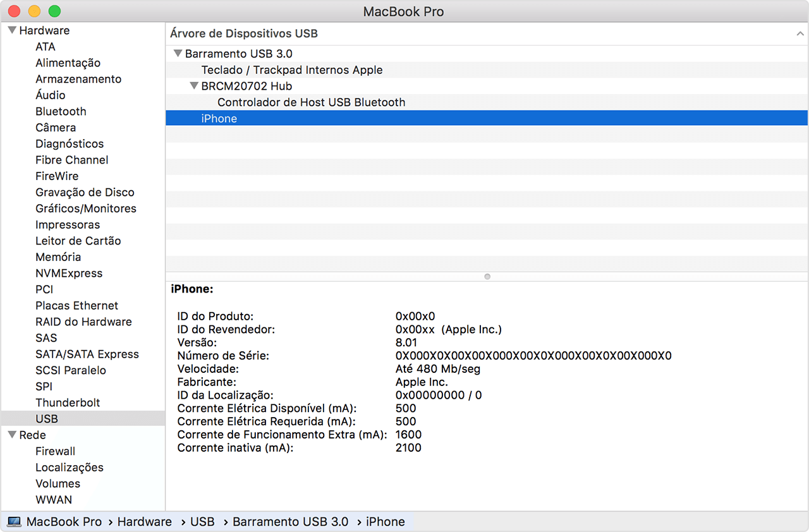809x532 pixels.
Task: Select Câmera in the sidebar
Action: pos(56,128)
